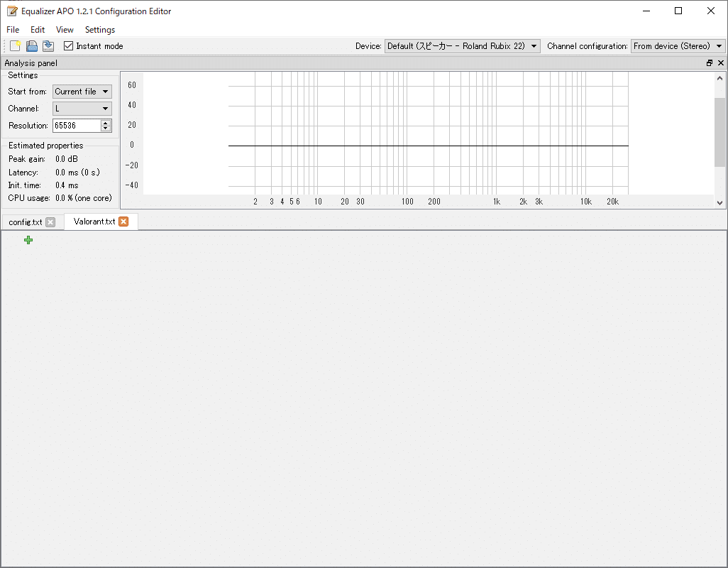The width and height of the screenshot is (728, 568).
Task: Maximize the Configuration Editor window
Action: pos(678,11)
